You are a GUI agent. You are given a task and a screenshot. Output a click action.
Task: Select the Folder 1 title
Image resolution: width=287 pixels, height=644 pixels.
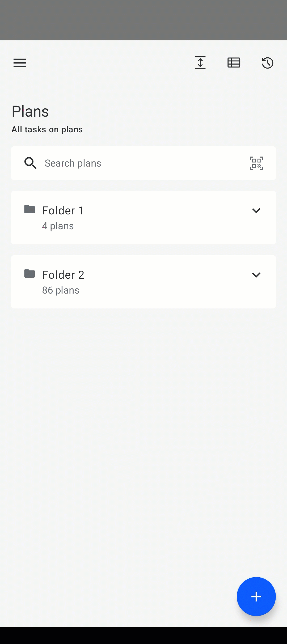point(63,211)
